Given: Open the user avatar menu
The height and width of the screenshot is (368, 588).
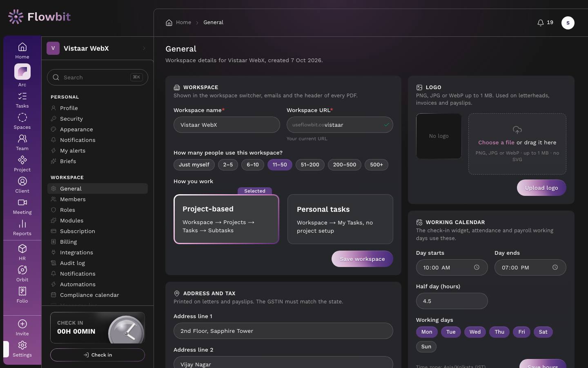Looking at the screenshot, I should 568,23.
